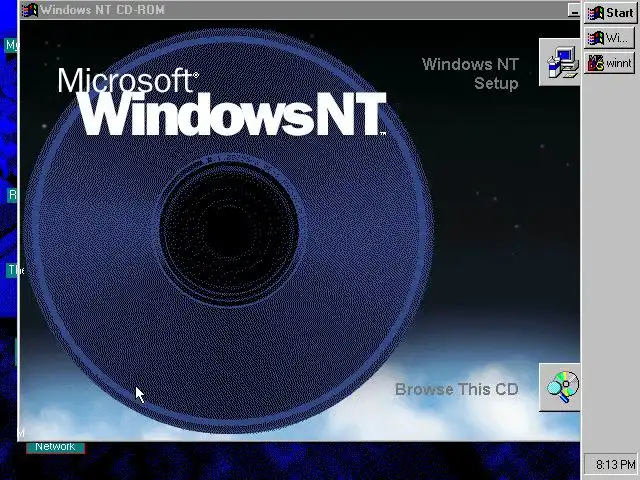Open the Start button in the taskbar

tap(610, 13)
